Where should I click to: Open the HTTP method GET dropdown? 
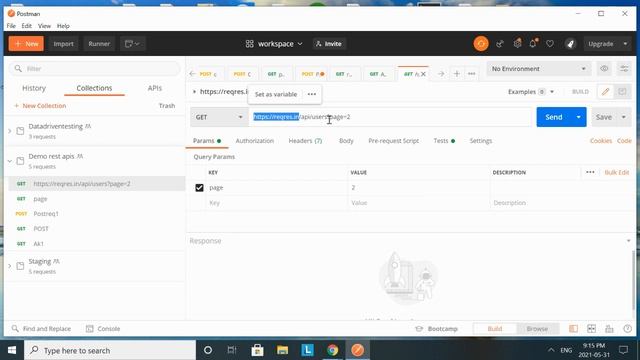pos(219,117)
